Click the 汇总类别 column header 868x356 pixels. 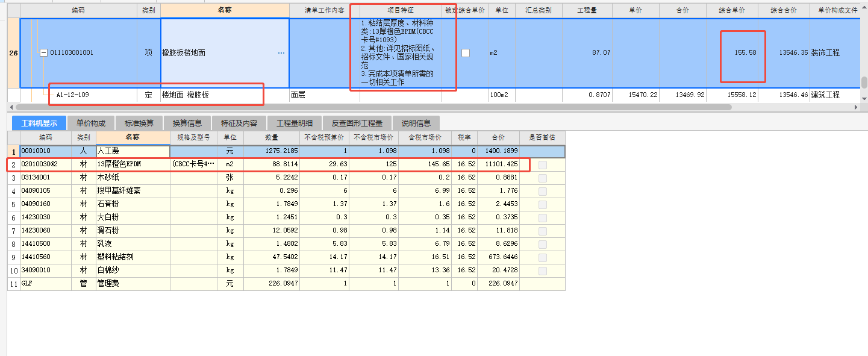point(539,11)
